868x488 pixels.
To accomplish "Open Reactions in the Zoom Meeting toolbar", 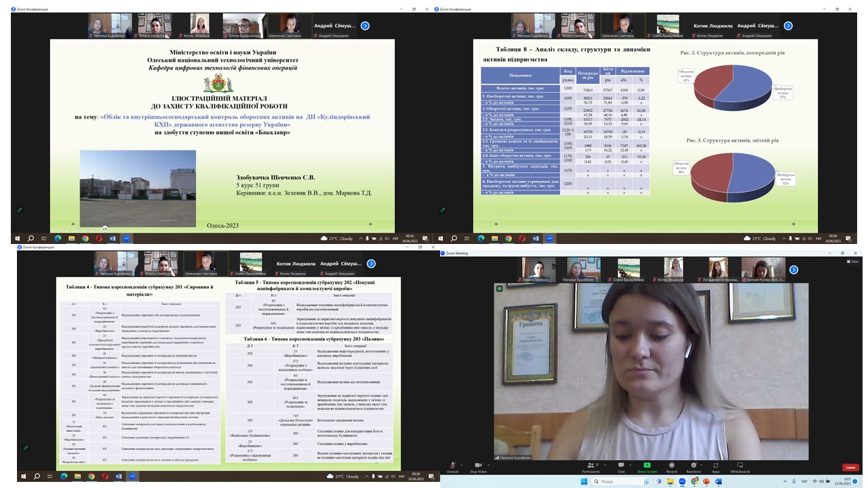I will 693,467.
